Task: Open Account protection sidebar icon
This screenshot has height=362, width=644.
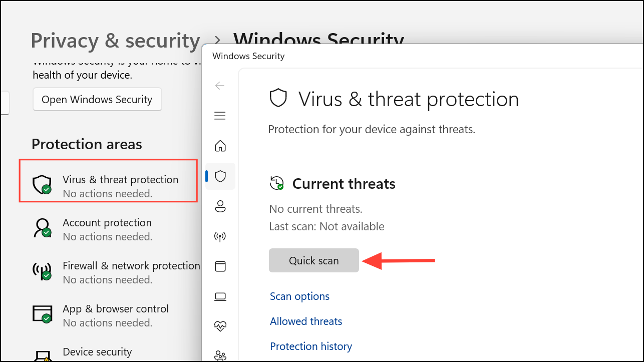Action: 220,206
